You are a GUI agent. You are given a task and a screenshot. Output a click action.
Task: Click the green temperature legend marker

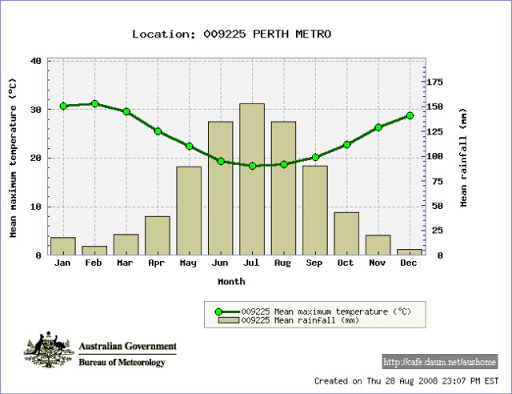(x=219, y=312)
